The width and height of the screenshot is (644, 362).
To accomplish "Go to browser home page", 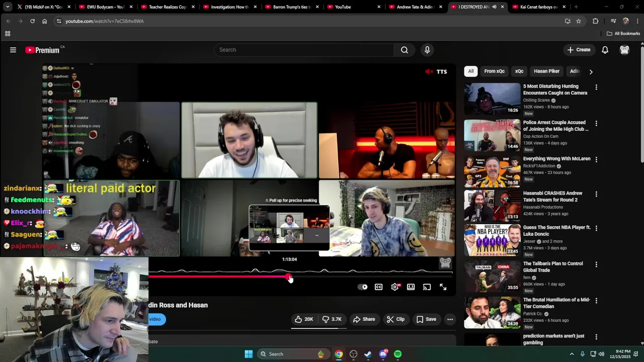I will click(x=44, y=21).
